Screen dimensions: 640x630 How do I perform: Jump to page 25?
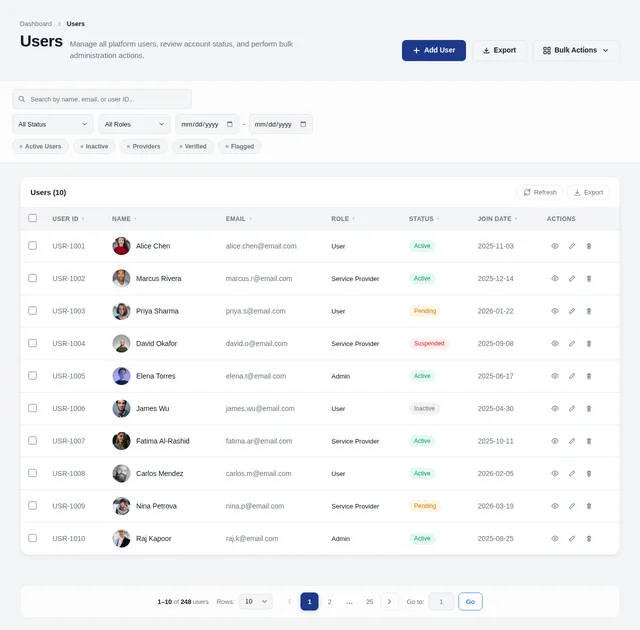369,602
